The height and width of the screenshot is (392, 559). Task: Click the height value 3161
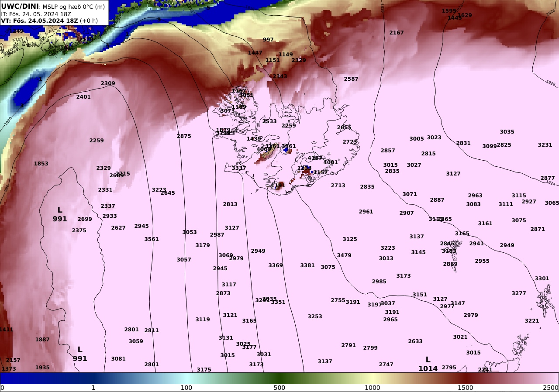click(x=485, y=224)
